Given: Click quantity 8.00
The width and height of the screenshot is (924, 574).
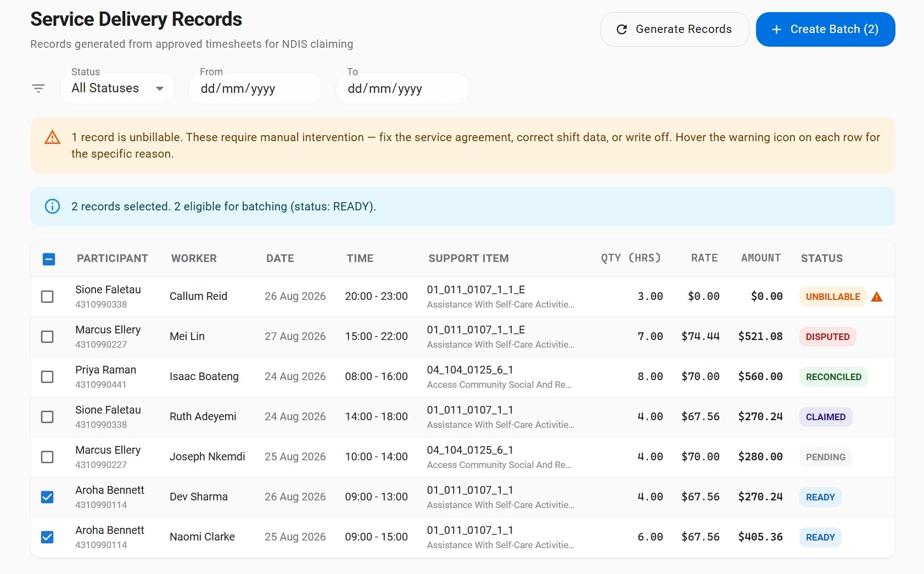Looking at the screenshot, I should [x=650, y=377].
